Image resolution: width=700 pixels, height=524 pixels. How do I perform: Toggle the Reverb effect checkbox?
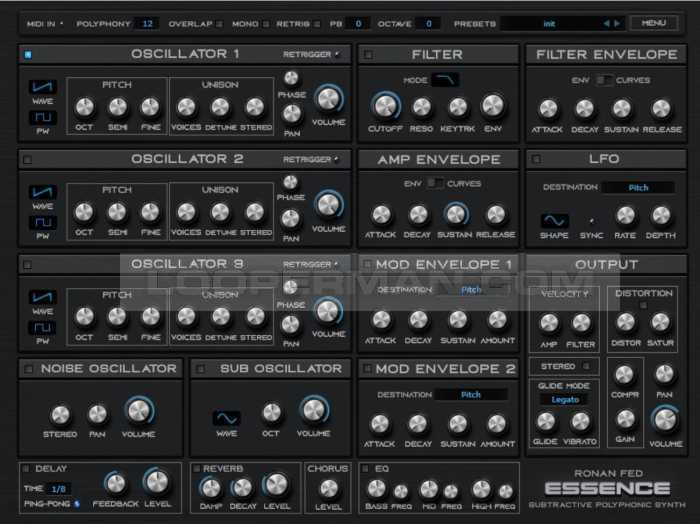pyautogui.click(x=196, y=468)
